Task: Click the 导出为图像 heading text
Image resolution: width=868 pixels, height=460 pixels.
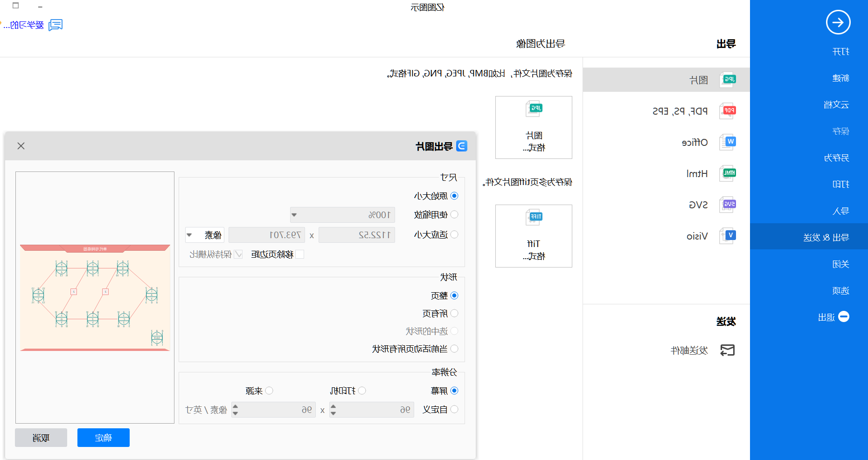Action: 541,44
